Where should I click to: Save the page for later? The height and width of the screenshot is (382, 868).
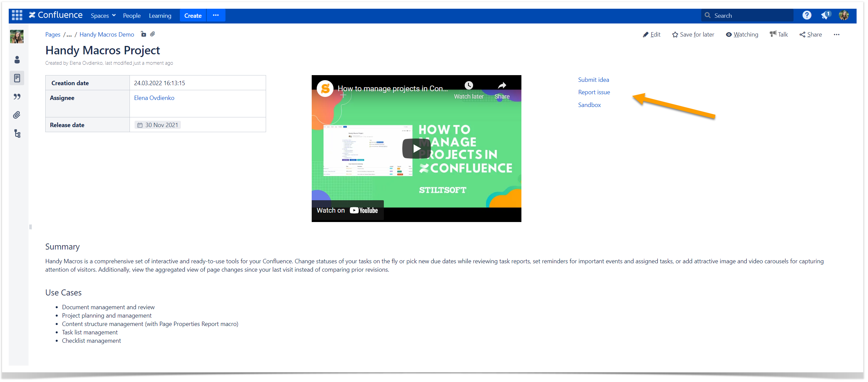693,34
